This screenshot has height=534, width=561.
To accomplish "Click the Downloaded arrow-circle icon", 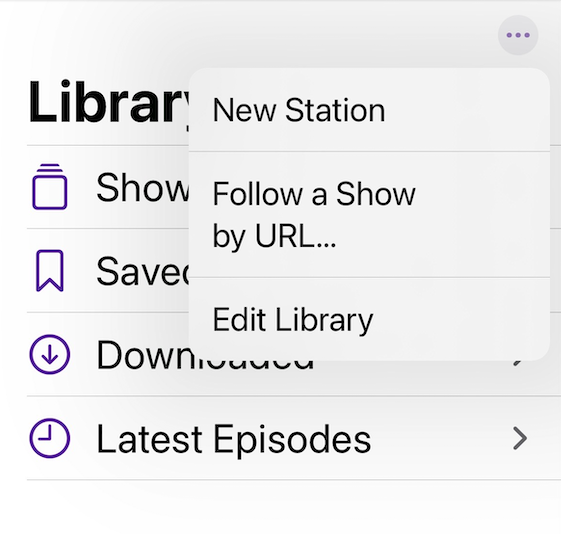I will (49, 354).
